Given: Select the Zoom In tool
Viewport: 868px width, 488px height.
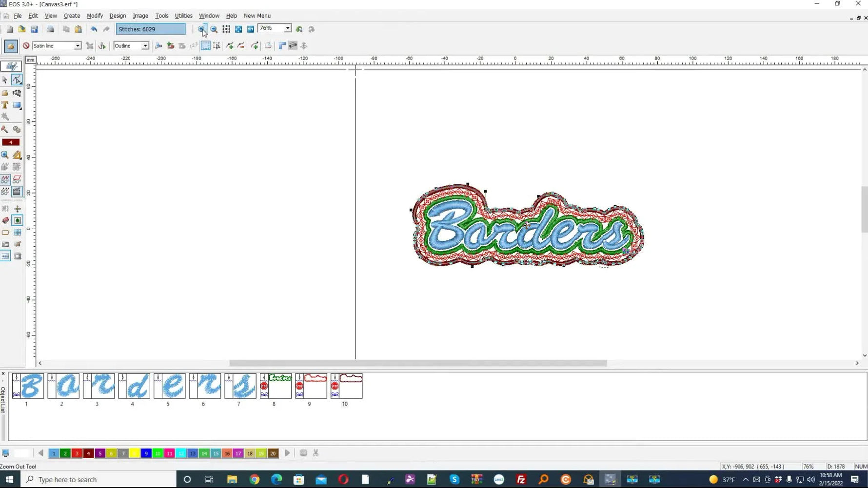Looking at the screenshot, I should pyautogui.click(x=202, y=28).
